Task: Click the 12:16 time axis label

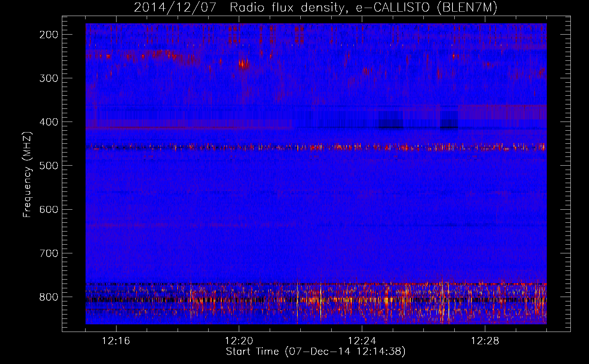Action: click(116, 341)
